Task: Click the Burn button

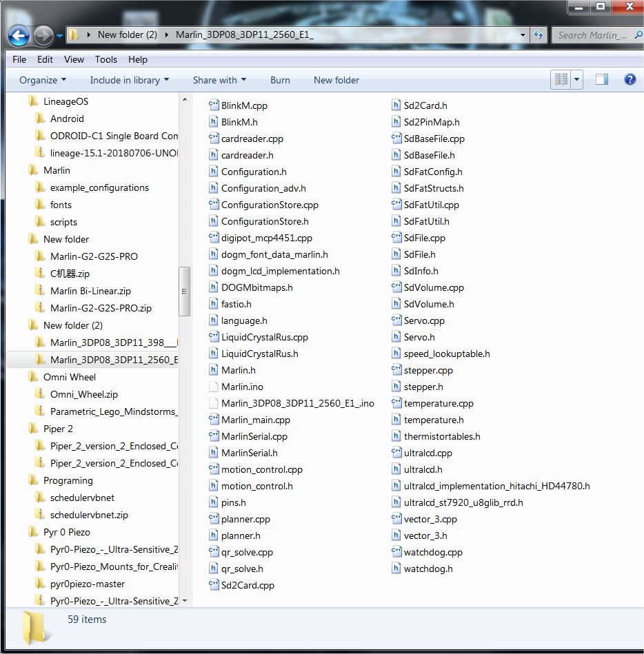Action: point(280,80)
